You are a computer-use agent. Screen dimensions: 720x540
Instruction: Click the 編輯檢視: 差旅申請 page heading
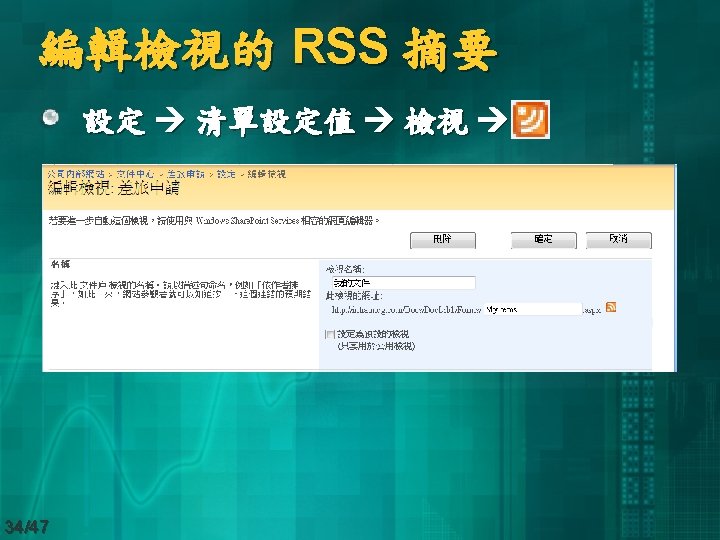click(x=113, y=188)
